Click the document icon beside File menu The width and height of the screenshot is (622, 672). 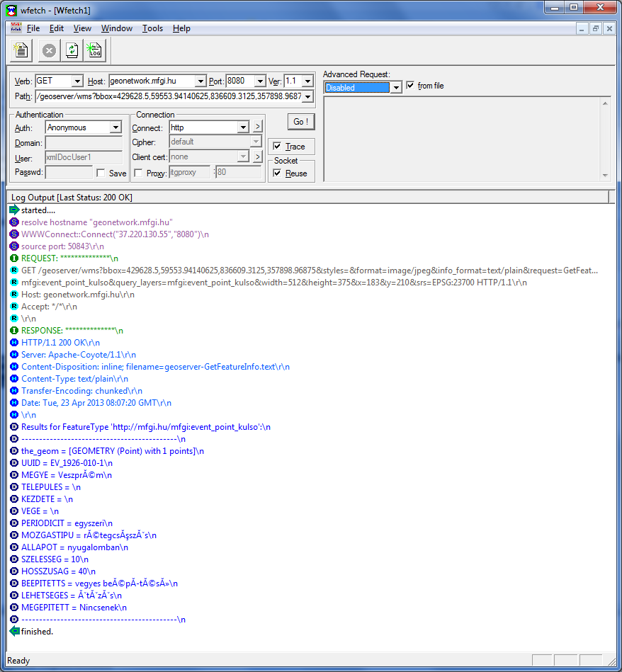[16, 28]
